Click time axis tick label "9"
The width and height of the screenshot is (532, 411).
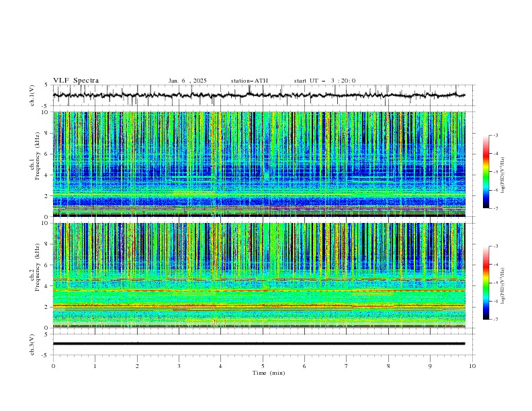coord(430,366)
